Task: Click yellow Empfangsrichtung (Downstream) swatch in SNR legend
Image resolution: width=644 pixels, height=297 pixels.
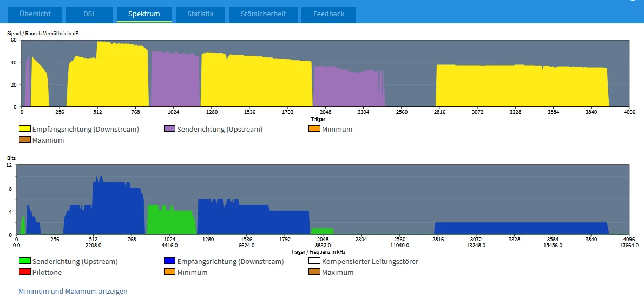Action: coord(25,129)
